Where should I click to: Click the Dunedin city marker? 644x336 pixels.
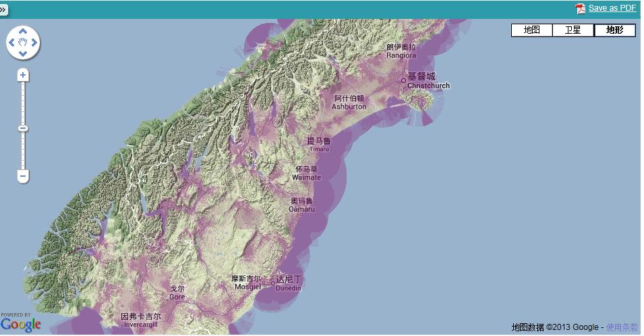(x=273, y=282)
